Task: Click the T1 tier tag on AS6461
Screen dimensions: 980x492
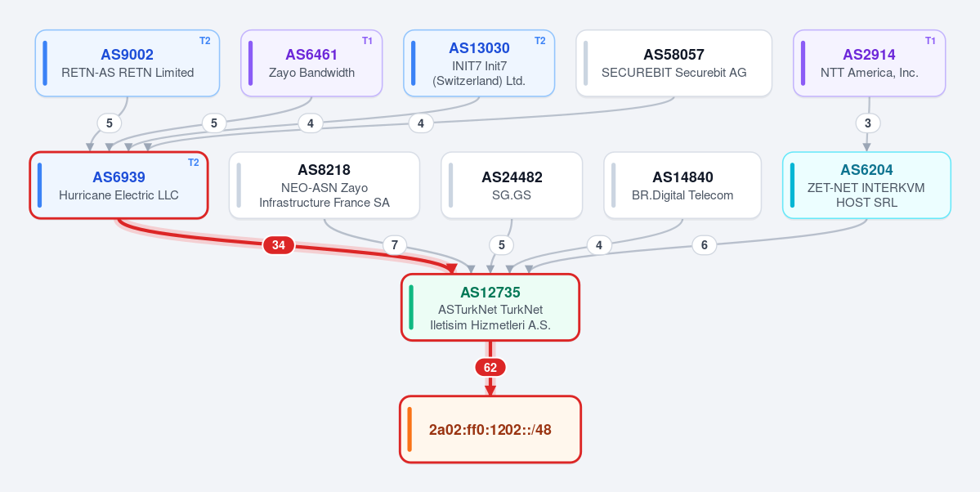Action: pos(368,41)
